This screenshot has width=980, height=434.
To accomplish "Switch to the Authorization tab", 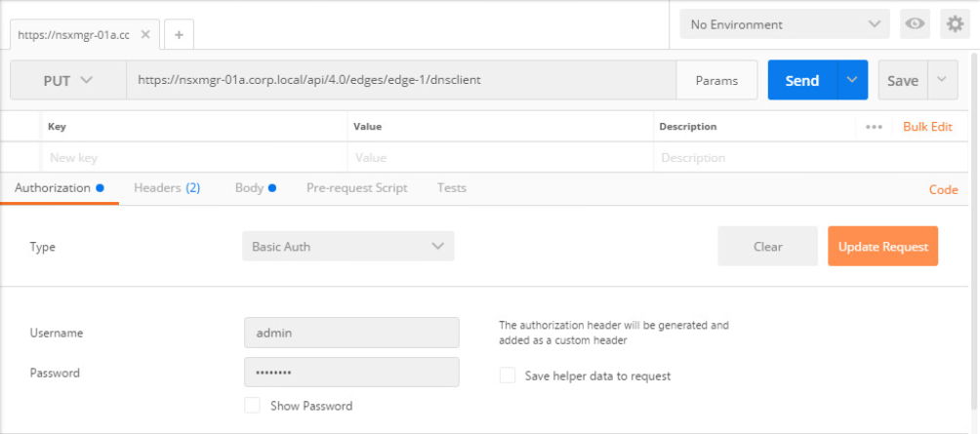I will (x=60, y=188).
